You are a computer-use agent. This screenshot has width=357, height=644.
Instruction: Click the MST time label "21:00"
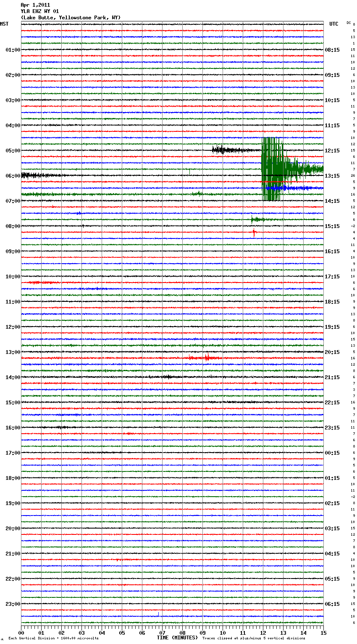point(13,554)
